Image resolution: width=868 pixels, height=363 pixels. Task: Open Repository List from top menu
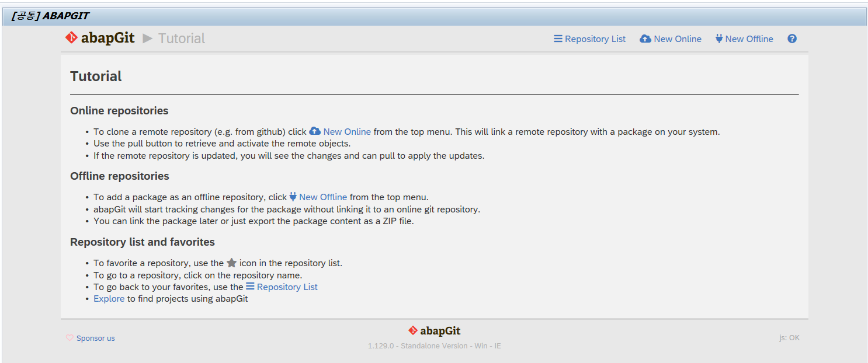[589, 39]
